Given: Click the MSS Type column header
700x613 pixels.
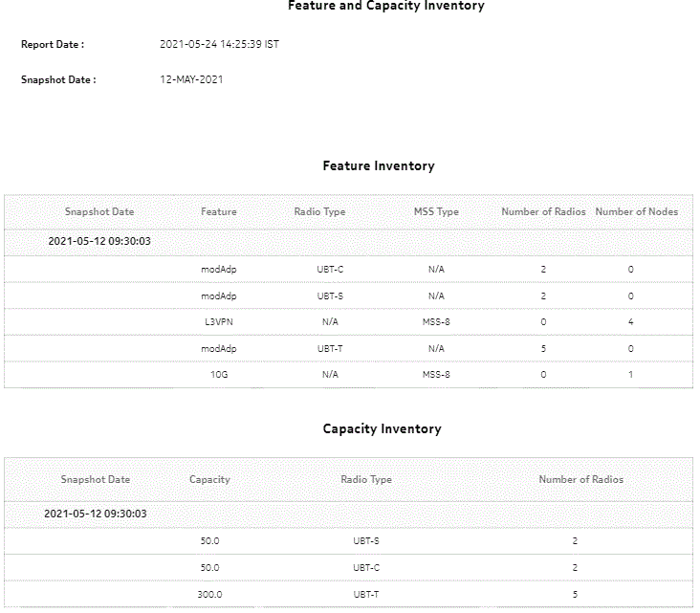Looking at the screenshot, I should pyautogui.click(x=436, y=212).
